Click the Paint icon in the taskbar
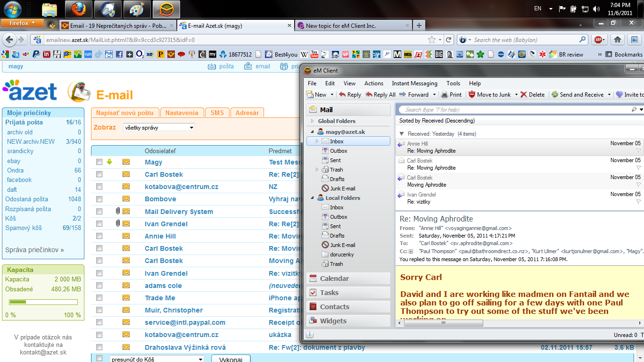Viewport: 644px width, 362px height. pos(137,9)
